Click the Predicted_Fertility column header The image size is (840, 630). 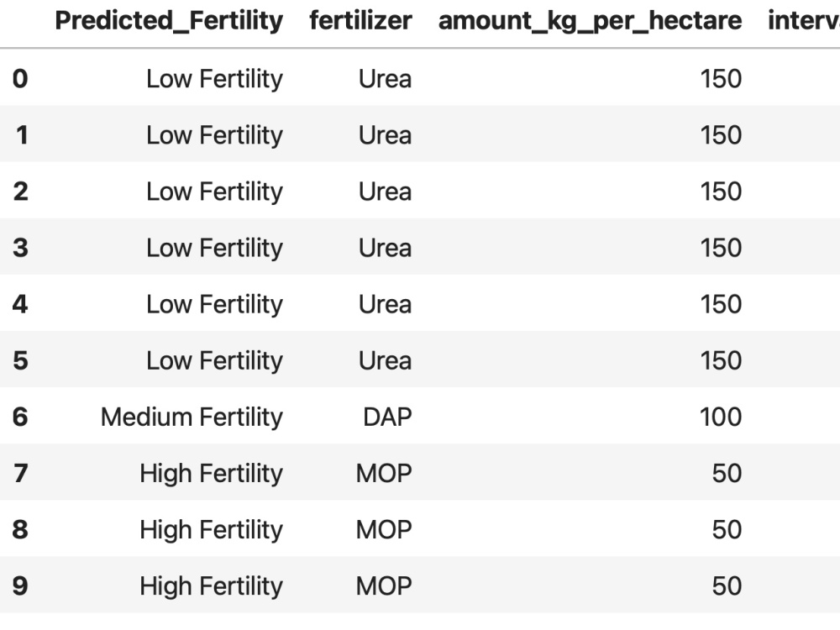click(x=169, y=22)
